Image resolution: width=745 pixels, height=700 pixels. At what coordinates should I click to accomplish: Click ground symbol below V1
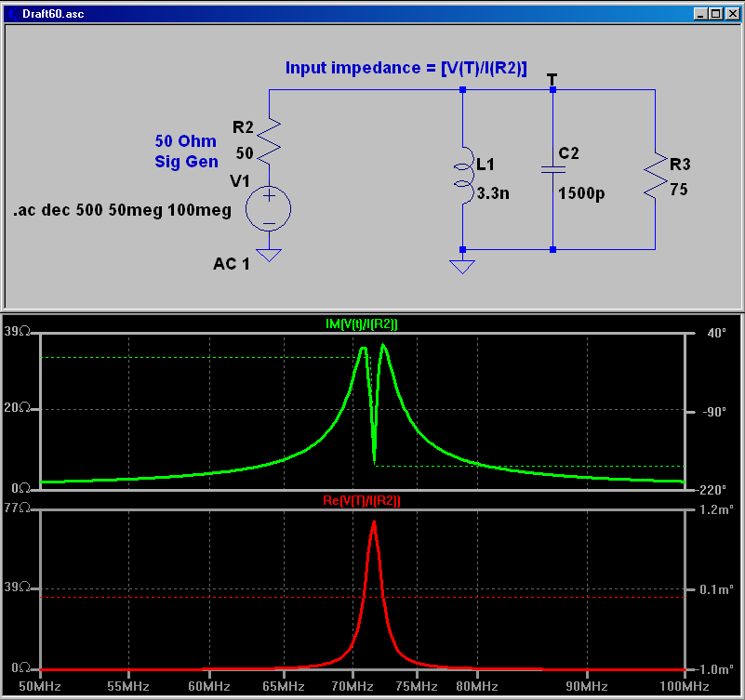pos(269,255)
